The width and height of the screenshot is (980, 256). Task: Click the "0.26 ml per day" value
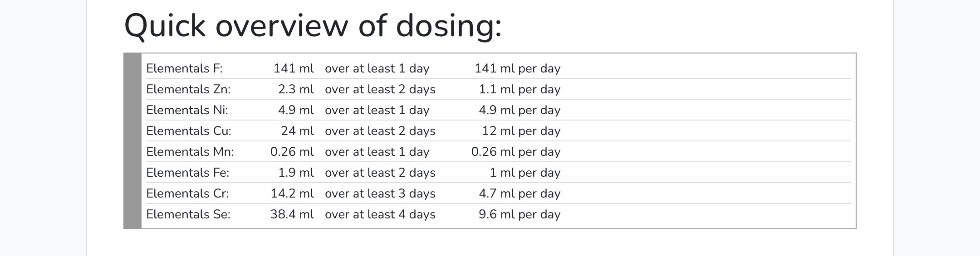(x=516, y=152)
